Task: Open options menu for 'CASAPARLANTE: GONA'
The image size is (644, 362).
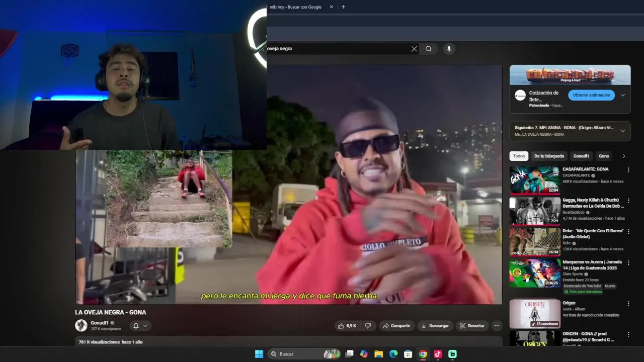Action: (x=628, y=170)
